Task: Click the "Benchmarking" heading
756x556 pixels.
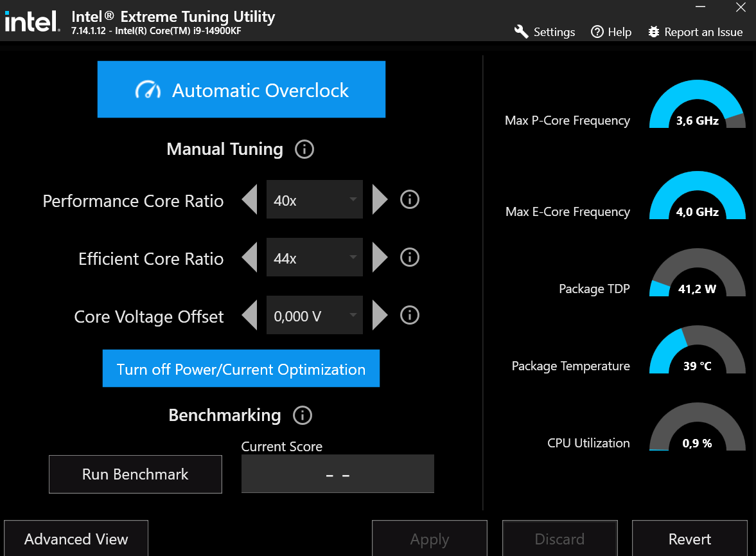Action: (225, 415)
